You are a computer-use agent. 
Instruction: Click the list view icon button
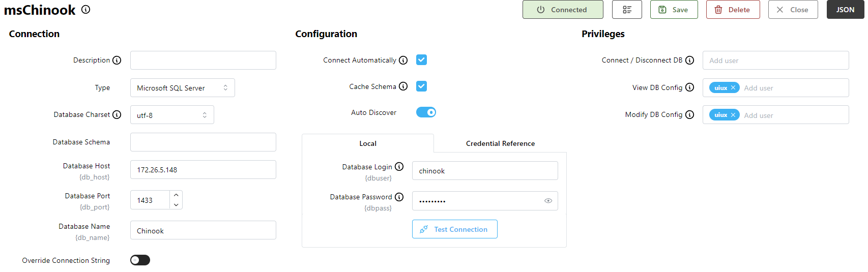click(x=627, y=10)
